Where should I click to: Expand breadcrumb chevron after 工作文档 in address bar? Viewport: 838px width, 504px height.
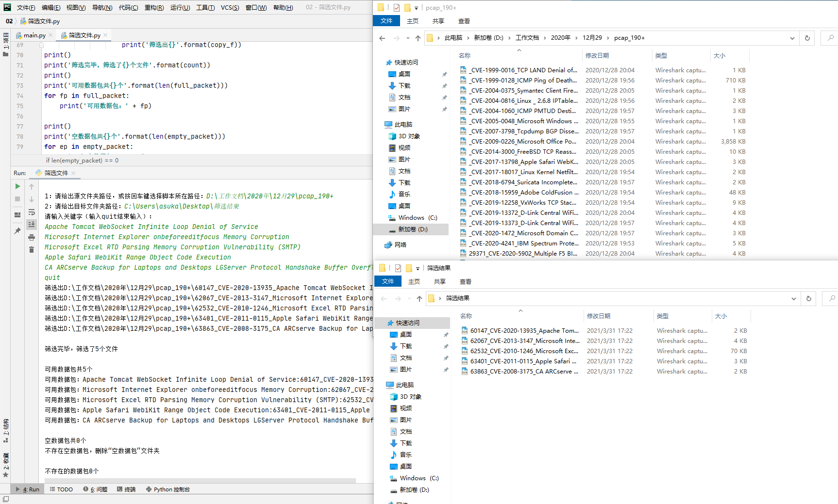(545, 38)
